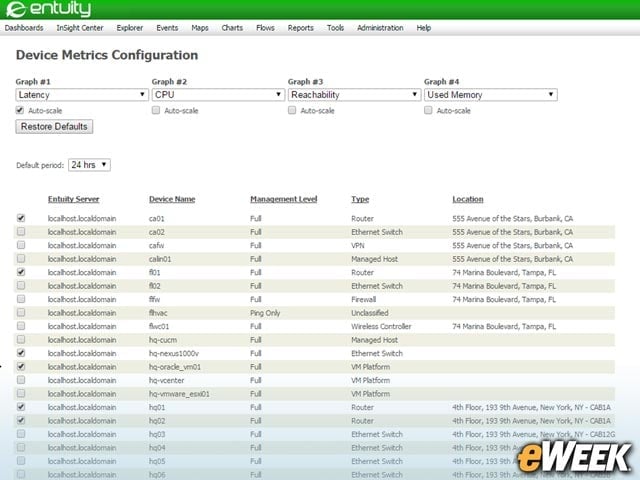Open the Administration menu
The width and height of the screenshot is (640, 480).
(x=380, y=28)
